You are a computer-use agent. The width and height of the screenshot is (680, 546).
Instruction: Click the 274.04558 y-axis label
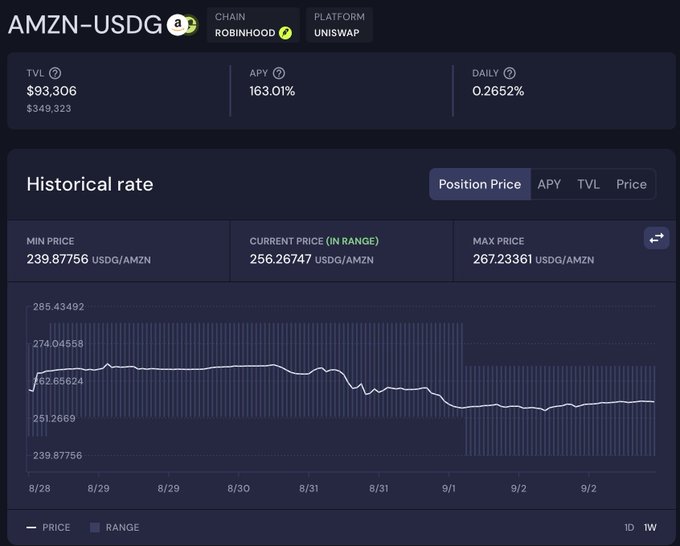coord(58,343)
